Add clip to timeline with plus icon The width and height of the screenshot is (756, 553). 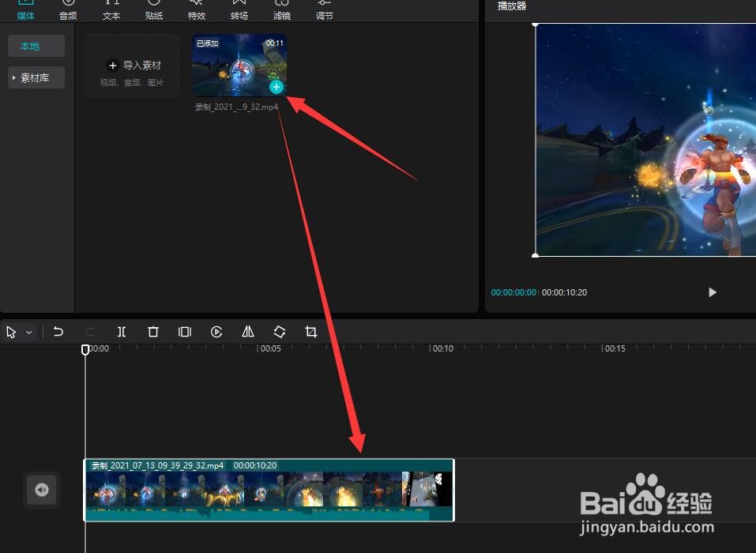tap(276, 87)
